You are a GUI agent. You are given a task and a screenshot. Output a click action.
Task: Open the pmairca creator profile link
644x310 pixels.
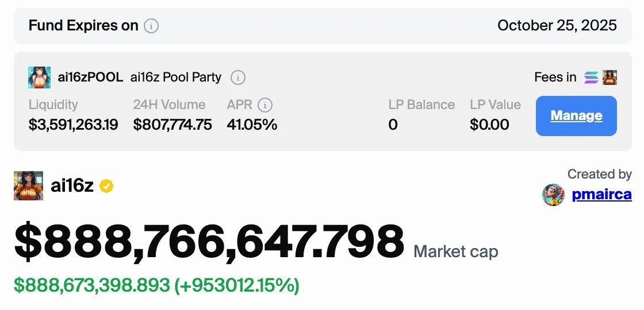601,194
